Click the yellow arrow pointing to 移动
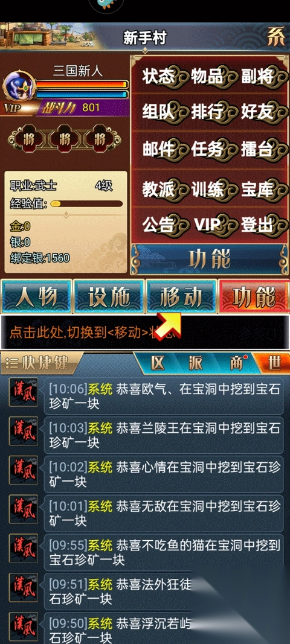The width and height of the screenshot is (290, 644). click(x=170, y=324)
